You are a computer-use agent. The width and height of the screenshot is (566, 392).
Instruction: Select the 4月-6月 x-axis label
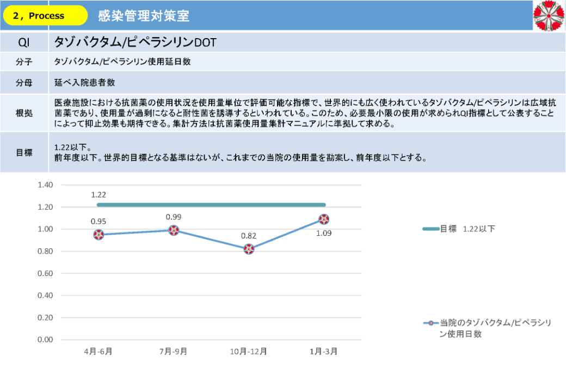click(99, 352)
